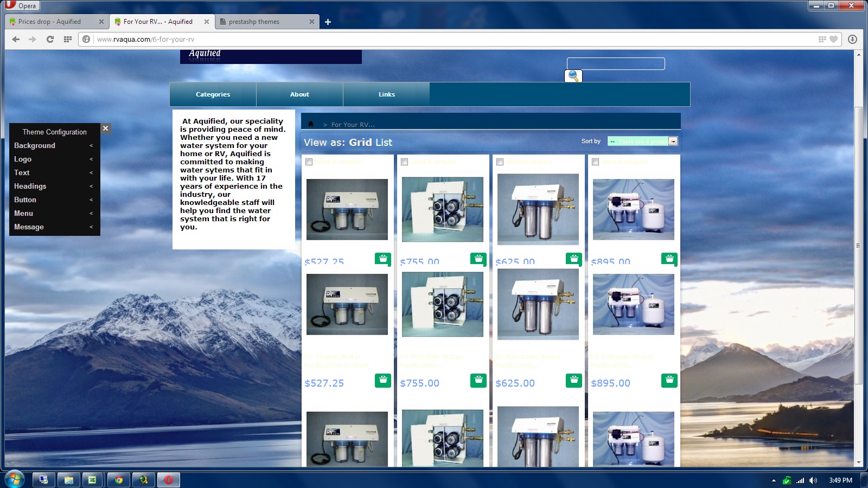This screenshot has width=868, height=488.
Task: Open the second product thumbnail in top row
Action: point(443,209)
